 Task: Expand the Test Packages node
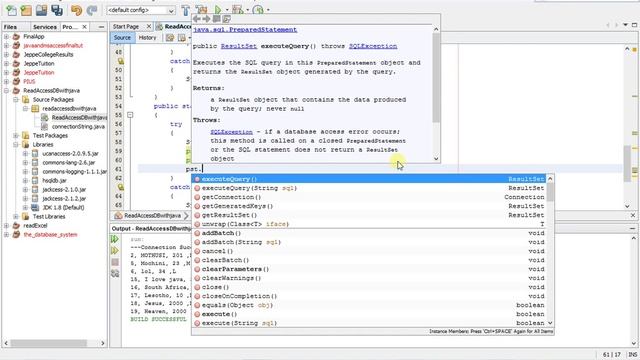point(16,135)
